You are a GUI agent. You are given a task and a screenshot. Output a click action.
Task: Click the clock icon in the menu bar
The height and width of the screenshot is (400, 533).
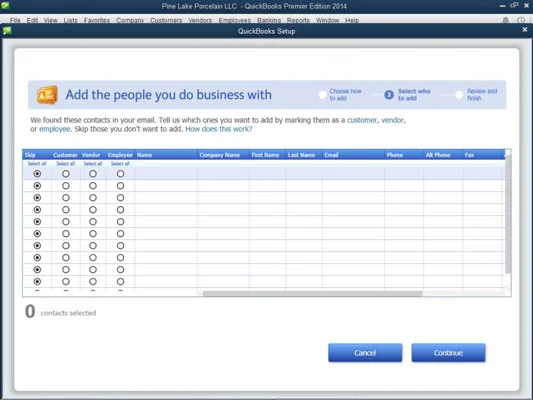[x=521, y=20]
